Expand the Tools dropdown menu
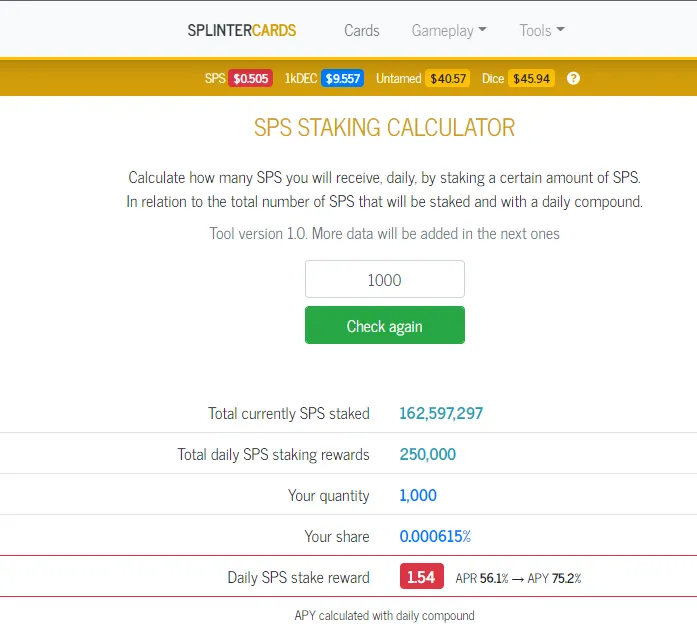The height and width of the screenshot is (632, 697). pyautogui.click(x=542, y=30)
